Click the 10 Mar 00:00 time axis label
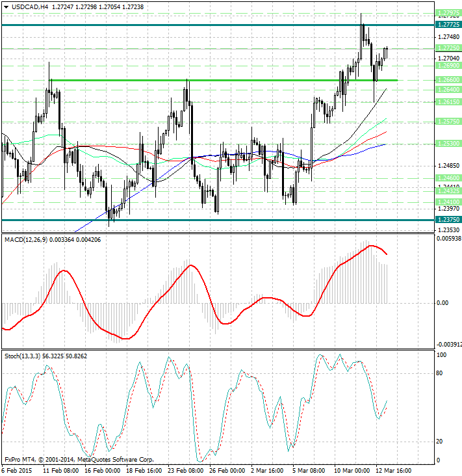 click(352, 471)
